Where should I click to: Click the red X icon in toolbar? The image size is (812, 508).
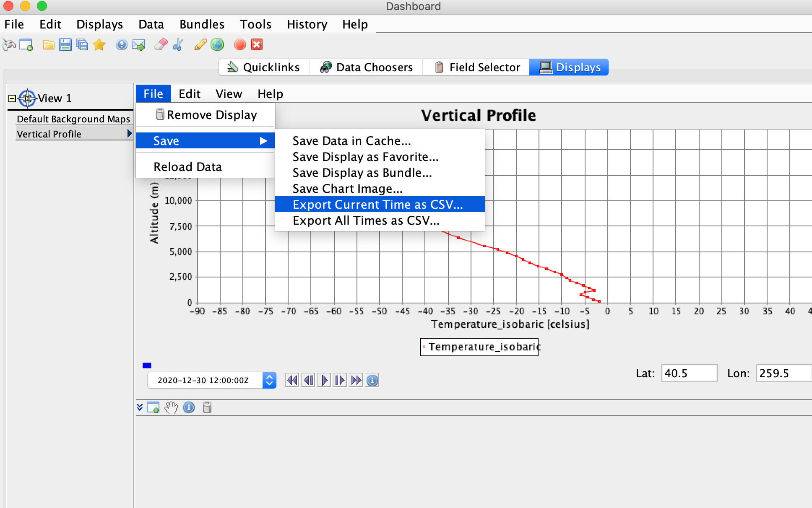[257, 44]
